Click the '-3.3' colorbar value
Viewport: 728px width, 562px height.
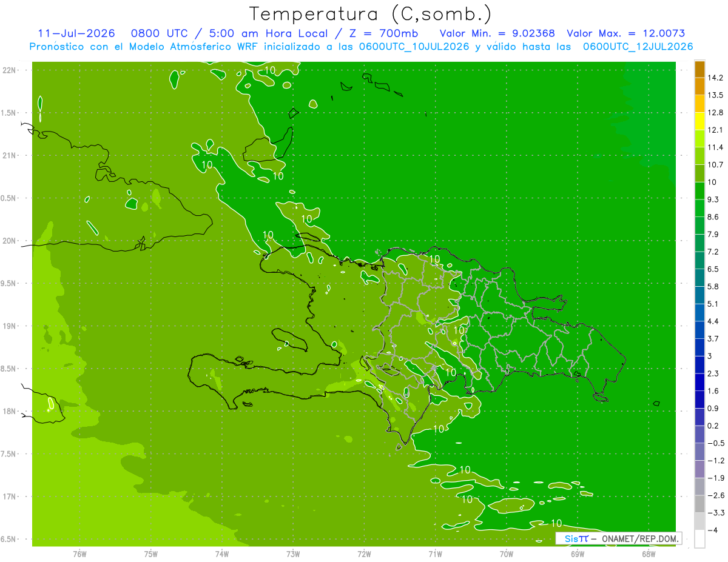click(716, 513)
